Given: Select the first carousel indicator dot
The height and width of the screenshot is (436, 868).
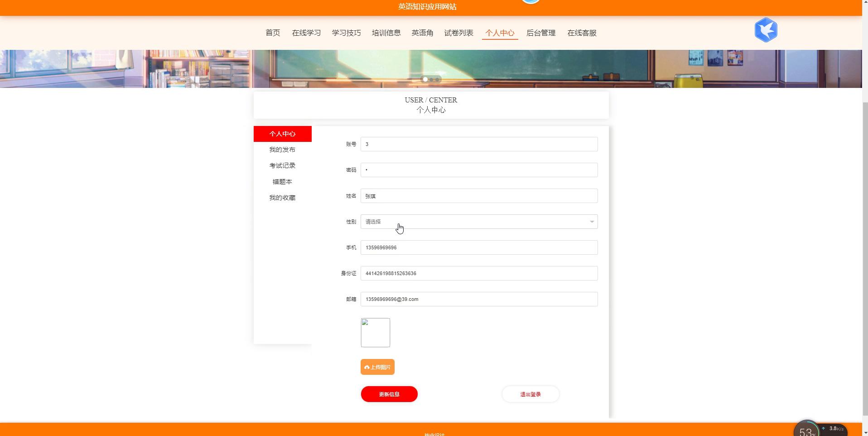Looking at the screenshot, I should (425, 79).
